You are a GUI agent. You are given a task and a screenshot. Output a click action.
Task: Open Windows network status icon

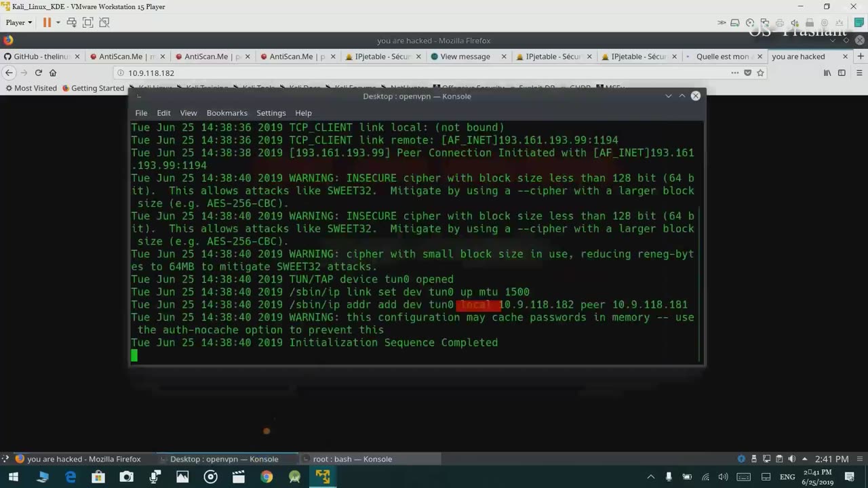tap(705, 477)
